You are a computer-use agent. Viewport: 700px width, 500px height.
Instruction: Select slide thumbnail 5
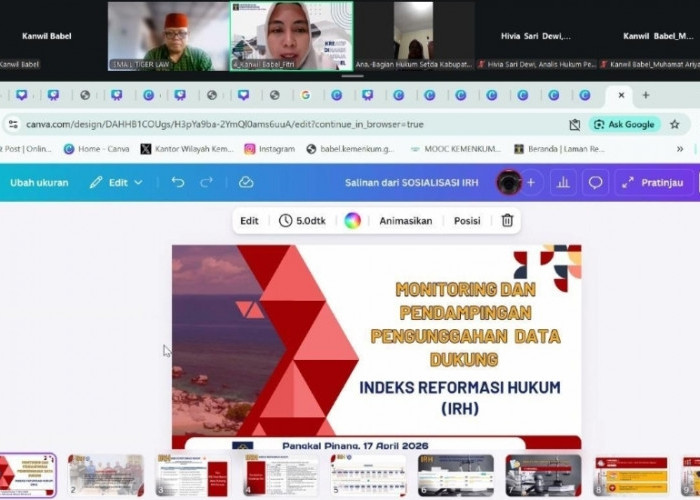[x=368, y=475]
